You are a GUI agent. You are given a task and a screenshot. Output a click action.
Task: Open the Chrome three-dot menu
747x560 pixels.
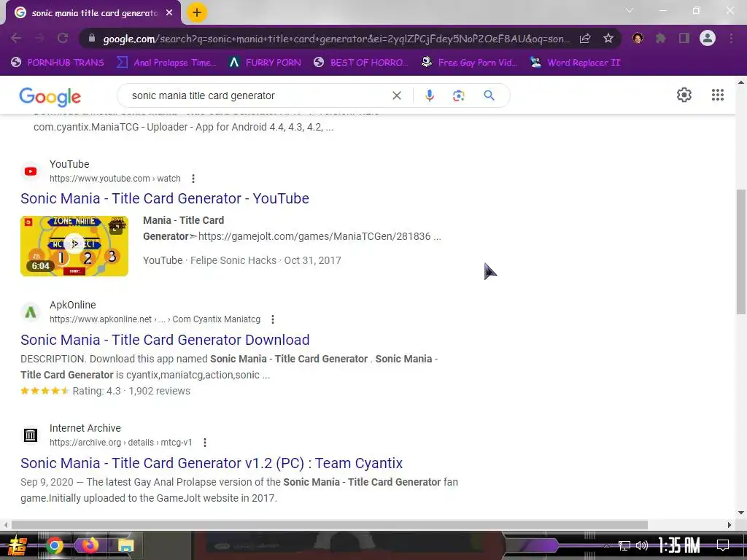731,38
